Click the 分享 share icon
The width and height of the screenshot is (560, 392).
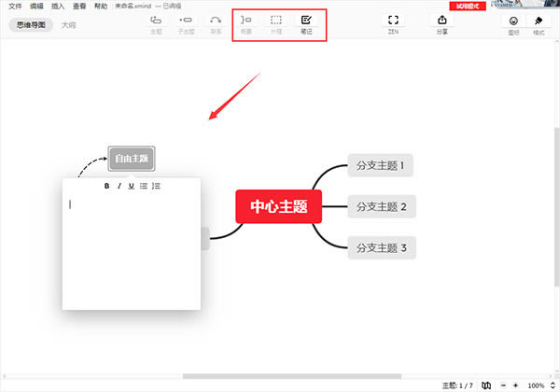(441, 21)
